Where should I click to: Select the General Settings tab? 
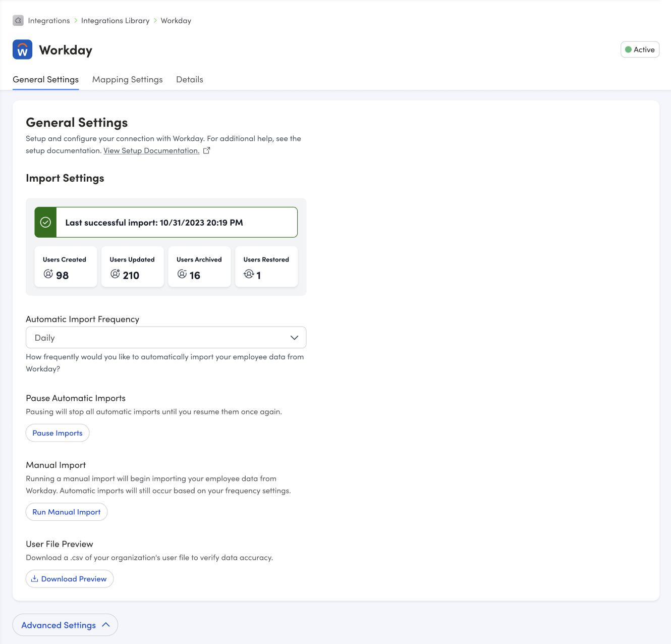coord(46,80)
